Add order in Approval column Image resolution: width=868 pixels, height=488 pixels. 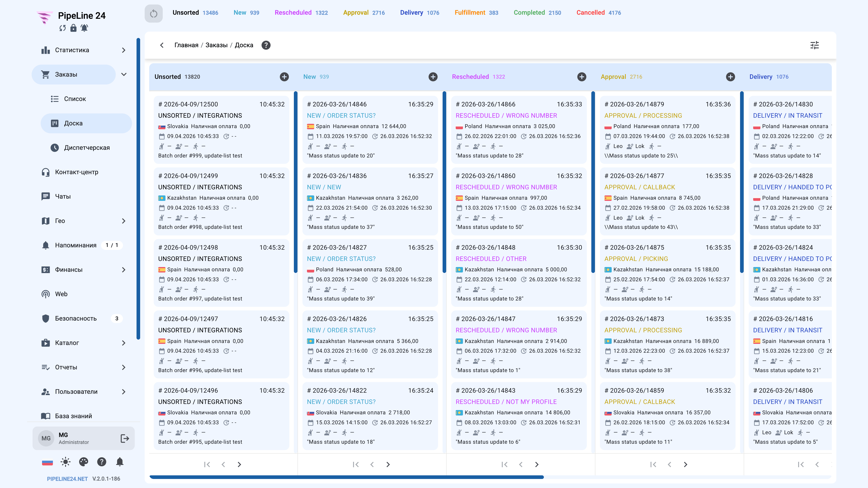pos(730,77)
